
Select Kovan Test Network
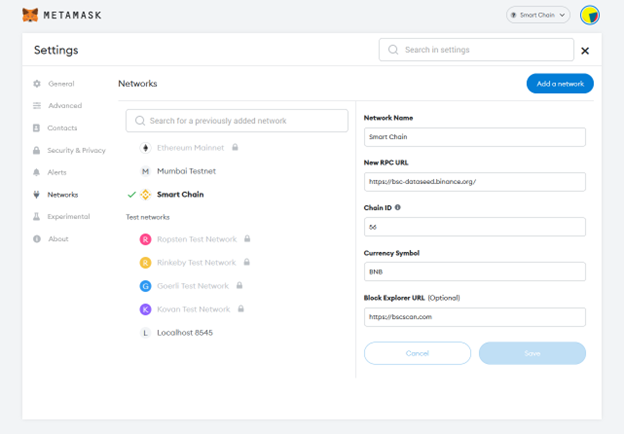click(193, 309)
